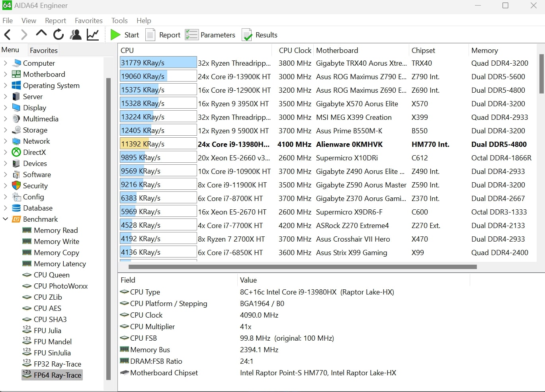Expand the Storage tree node
The image size is (545, 392).
[6, 130]
